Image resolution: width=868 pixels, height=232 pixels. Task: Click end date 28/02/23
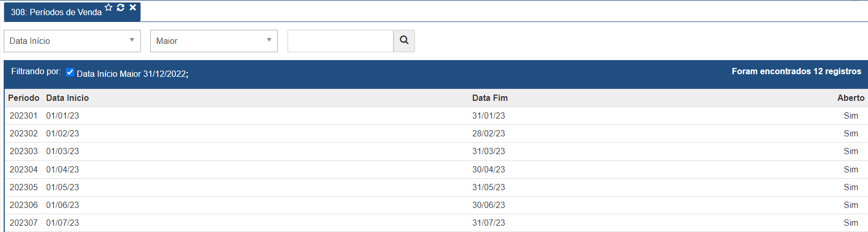click(x=489, y=133)
